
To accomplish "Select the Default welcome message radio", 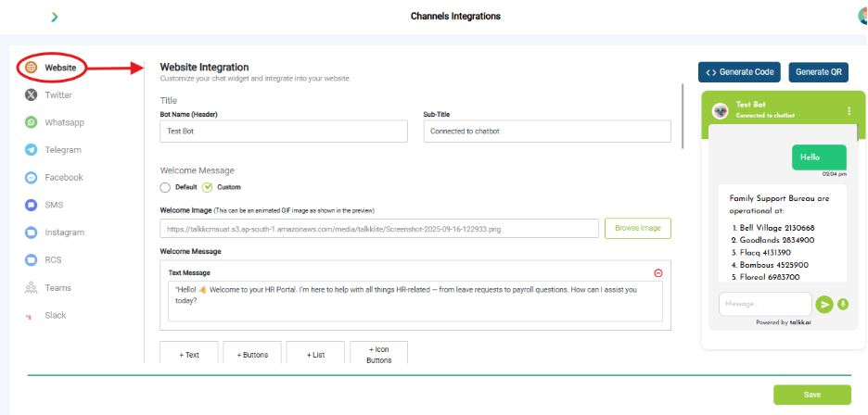I will 165,187.
